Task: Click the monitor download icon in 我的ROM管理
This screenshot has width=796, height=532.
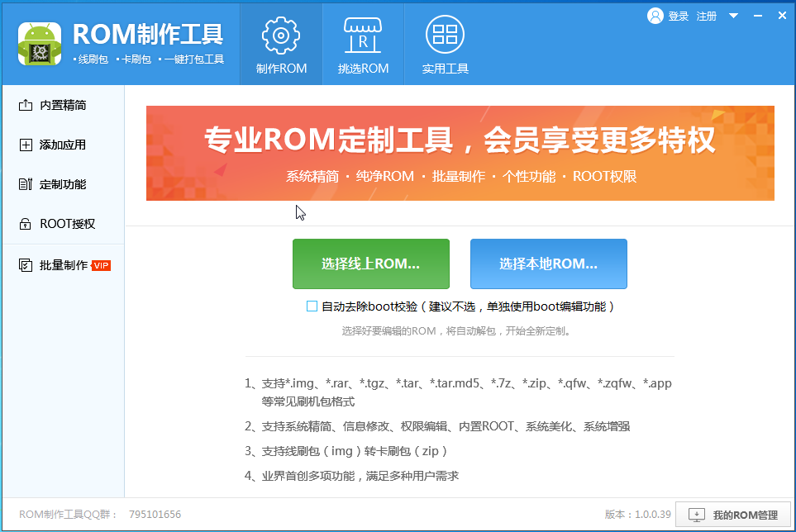Action: (697, 515)
